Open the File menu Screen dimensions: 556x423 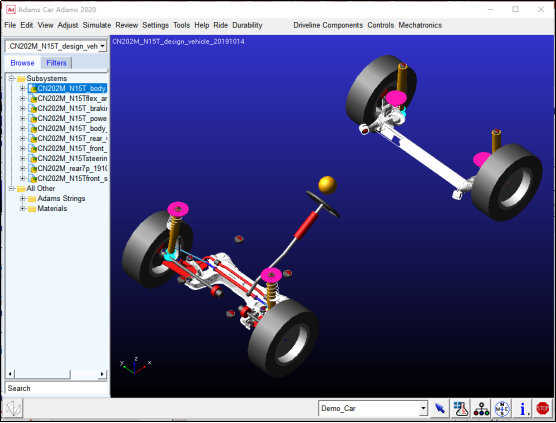point(10,25)
